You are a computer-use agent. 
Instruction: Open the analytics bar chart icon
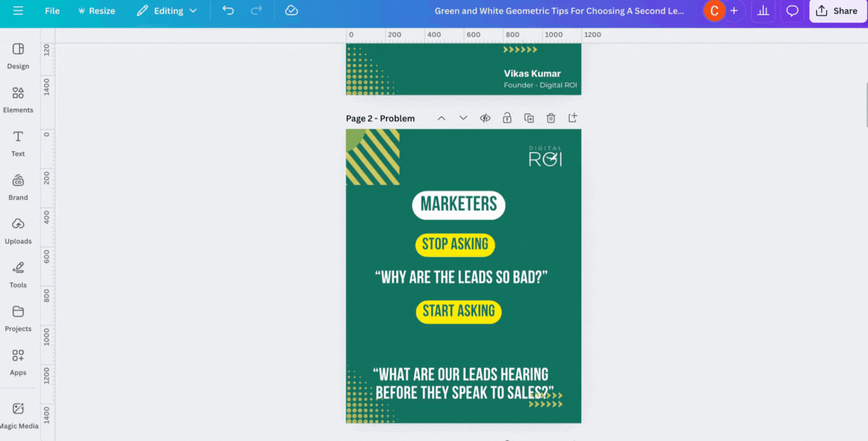click(x=763, y=10)
